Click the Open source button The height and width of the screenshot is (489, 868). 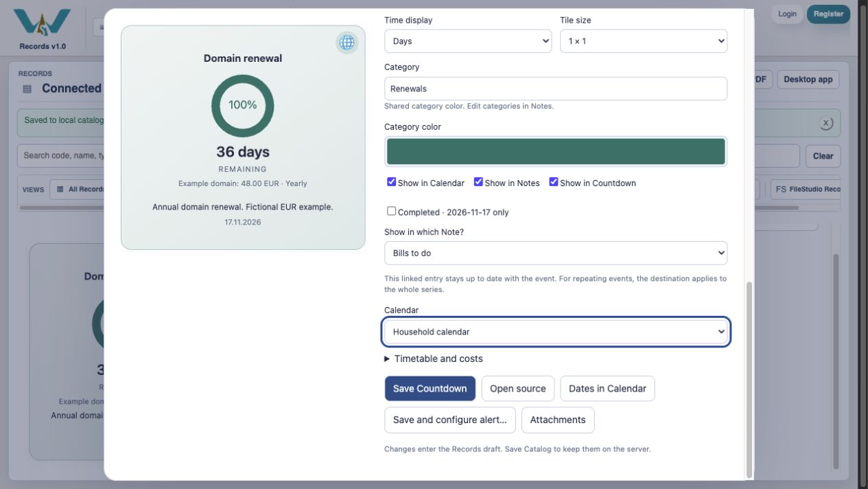coord(518,389)
